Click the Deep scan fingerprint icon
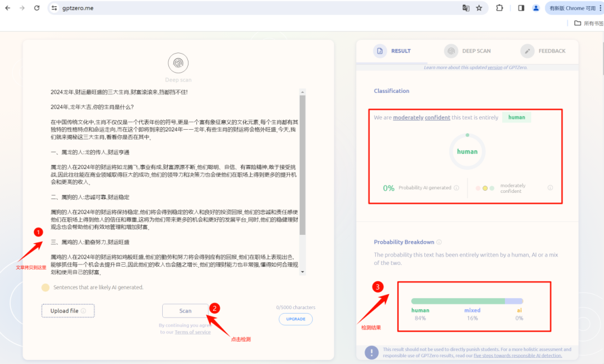Viewport: 604px width, 364px height. (x=178, y=63)
